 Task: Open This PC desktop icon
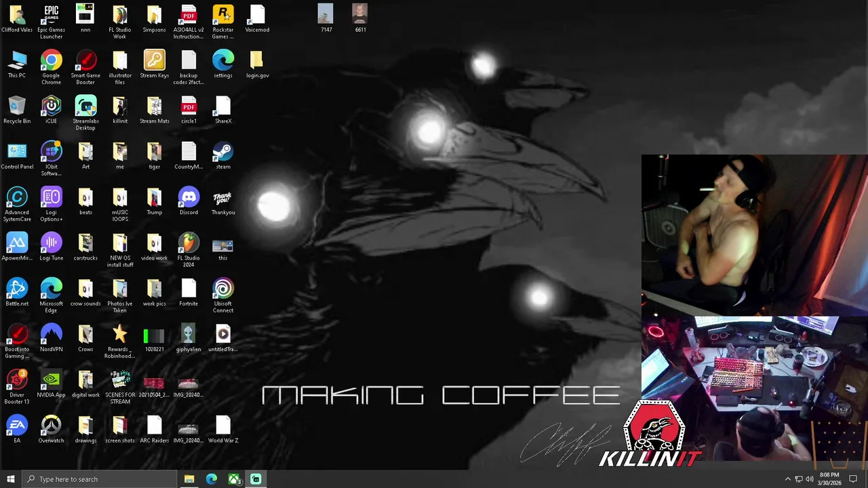17,64
